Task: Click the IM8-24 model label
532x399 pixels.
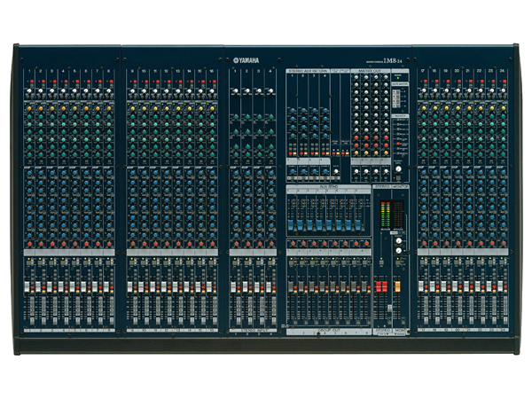Action: 393,60
